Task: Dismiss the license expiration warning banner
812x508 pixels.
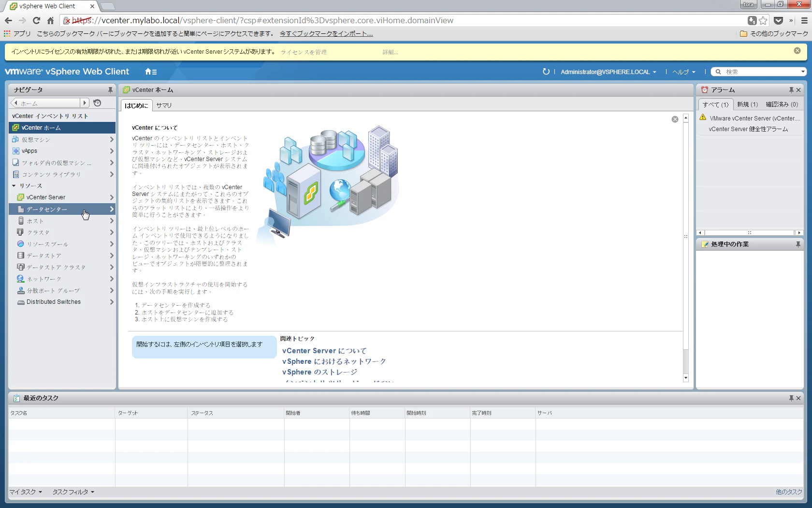Action: 797,51
